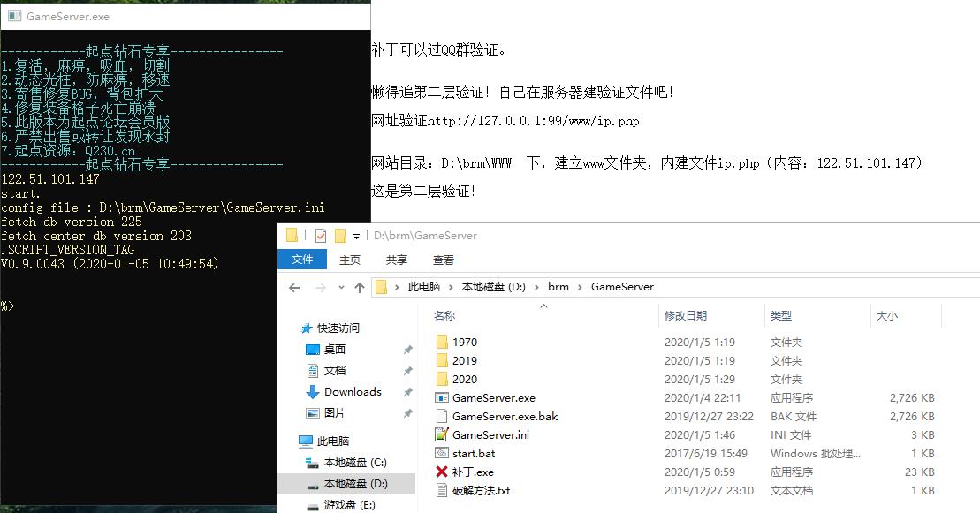Screen dimensions: 980x513
Task: Switch to the 共享 ribbon tab
Action: pos(397,260)
